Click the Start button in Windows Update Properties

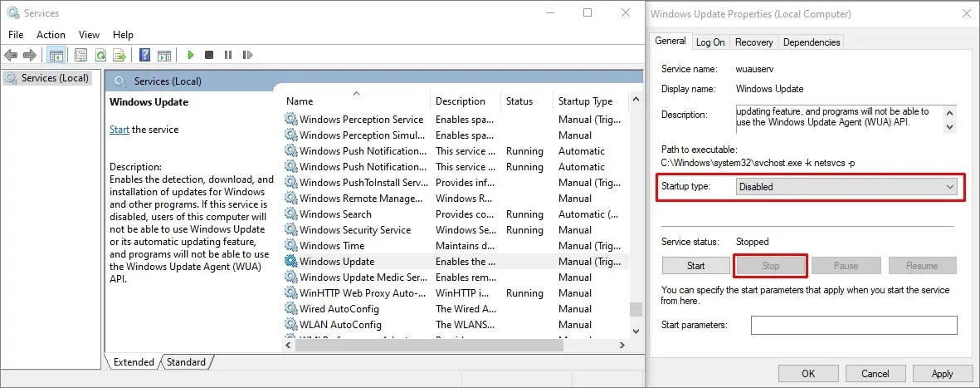[x=695, y=265]
